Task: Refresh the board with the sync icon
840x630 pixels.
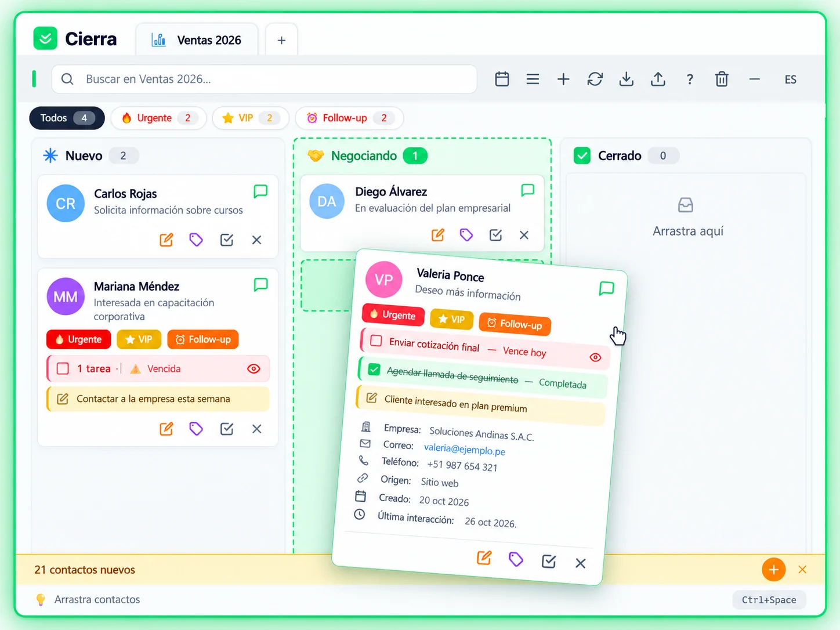Action: click(595, 79)
